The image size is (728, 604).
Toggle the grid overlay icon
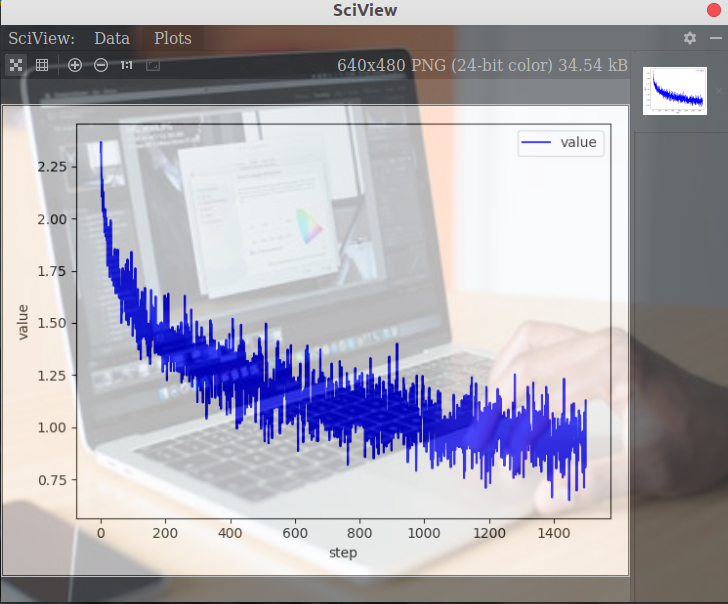click(42, 65)
